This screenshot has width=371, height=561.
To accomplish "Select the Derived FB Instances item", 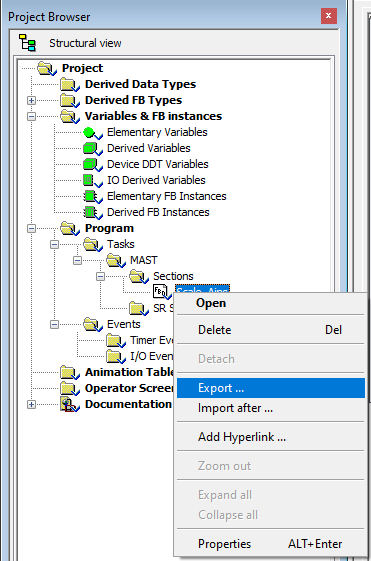I will tap(158, 212).
